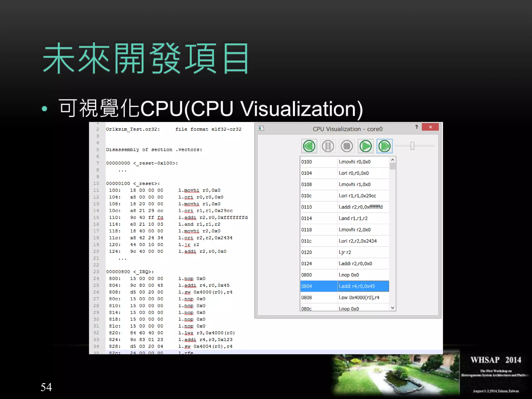Viewport: 532px width, 399px height.
Task: Select instruction 'l.movhi r0,0x0'
Action: tap(363, 162)
